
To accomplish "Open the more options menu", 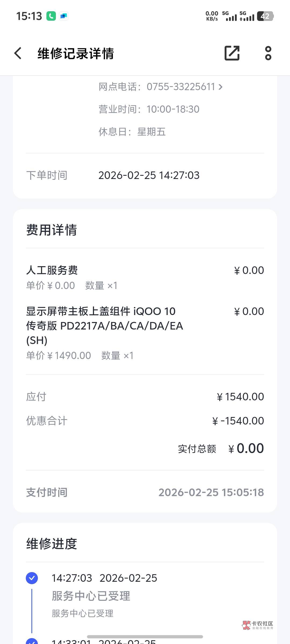I will [x=268, y=53].
